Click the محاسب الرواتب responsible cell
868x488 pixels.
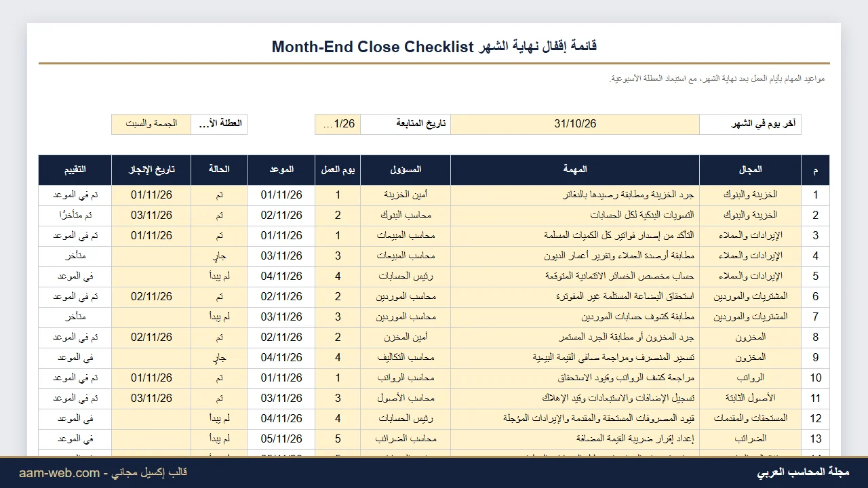pos(406,378)
